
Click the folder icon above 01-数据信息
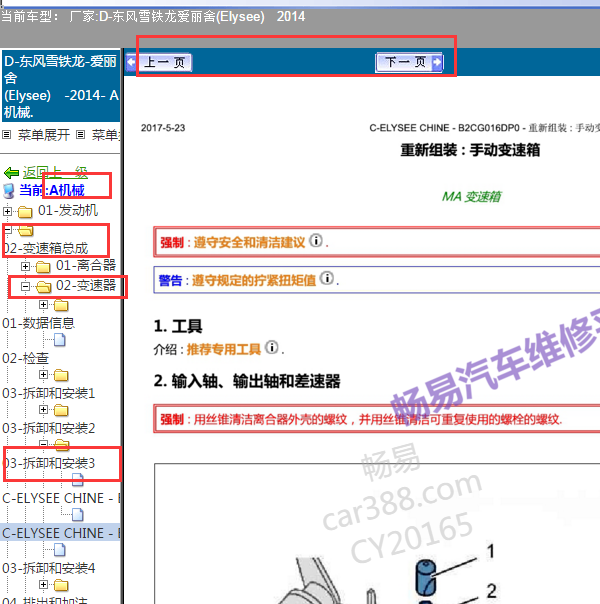pyautogui.click(x=61, y=305)
